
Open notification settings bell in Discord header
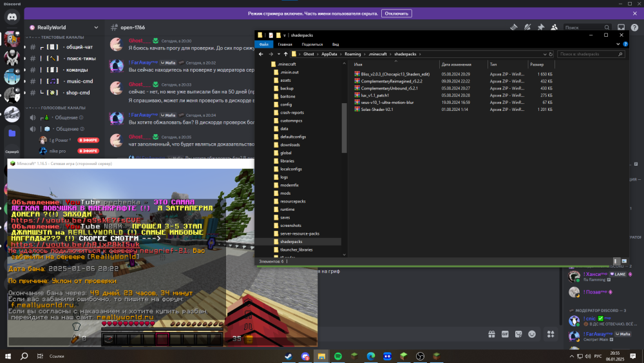[527, 27]
